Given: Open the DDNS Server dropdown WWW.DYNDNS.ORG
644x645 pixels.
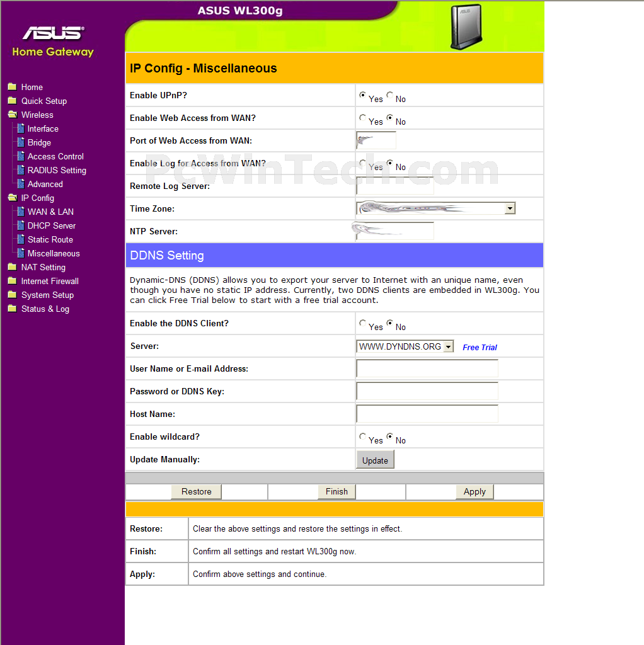Looking at the screenshot, I should click(405, 346).
